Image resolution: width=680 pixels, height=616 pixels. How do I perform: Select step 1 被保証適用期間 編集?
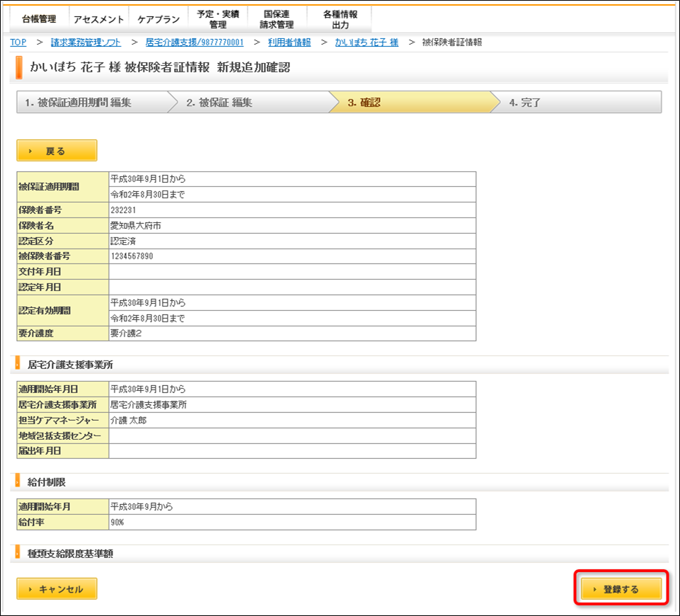click(x=93, y=103)
